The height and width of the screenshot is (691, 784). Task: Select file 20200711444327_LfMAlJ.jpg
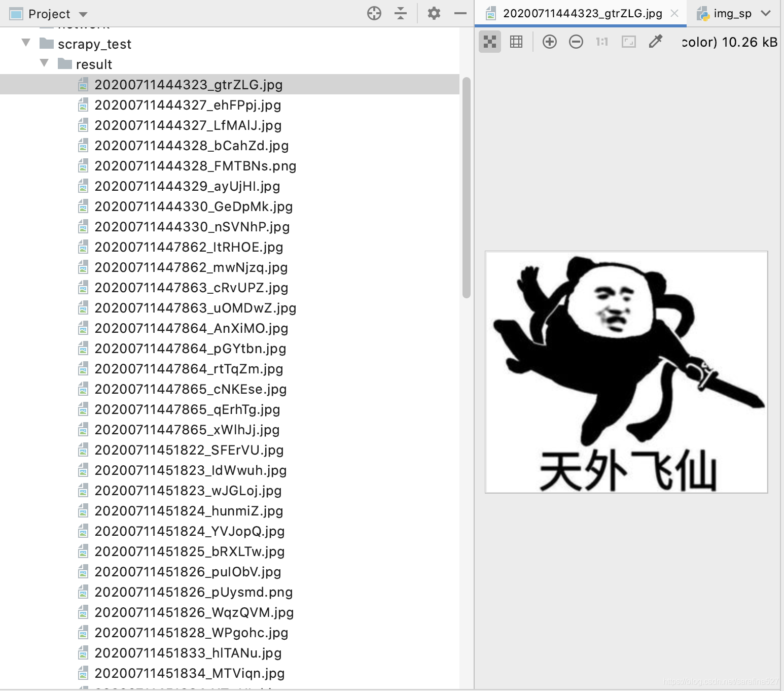tap(188, 125)
